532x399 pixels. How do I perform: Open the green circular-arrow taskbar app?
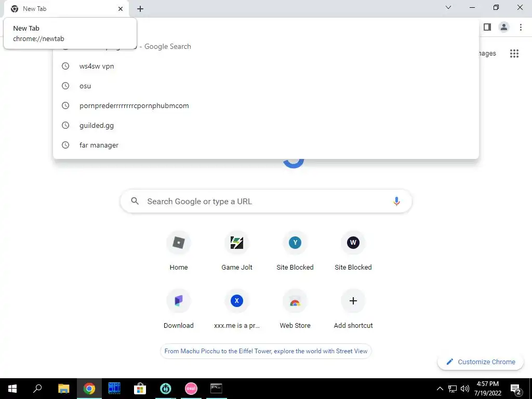tap(166, 389)
